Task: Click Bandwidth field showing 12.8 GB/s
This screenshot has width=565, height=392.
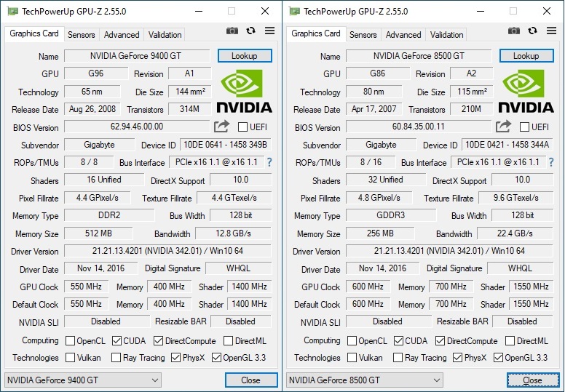Action: coord(233,233)
